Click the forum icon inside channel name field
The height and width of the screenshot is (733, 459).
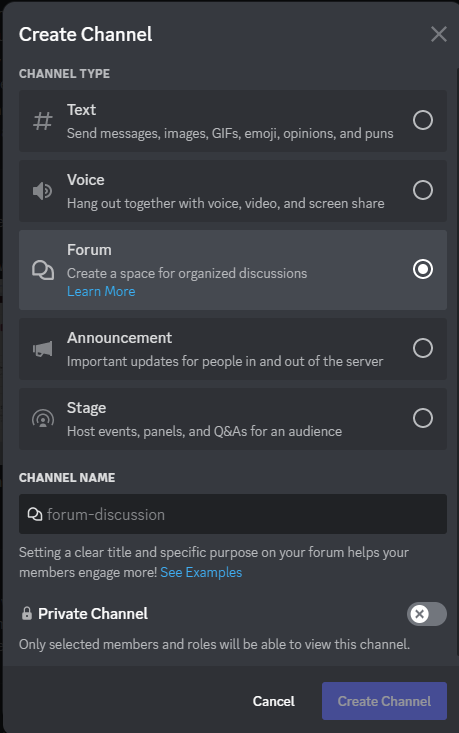click(x=35, y=514)
